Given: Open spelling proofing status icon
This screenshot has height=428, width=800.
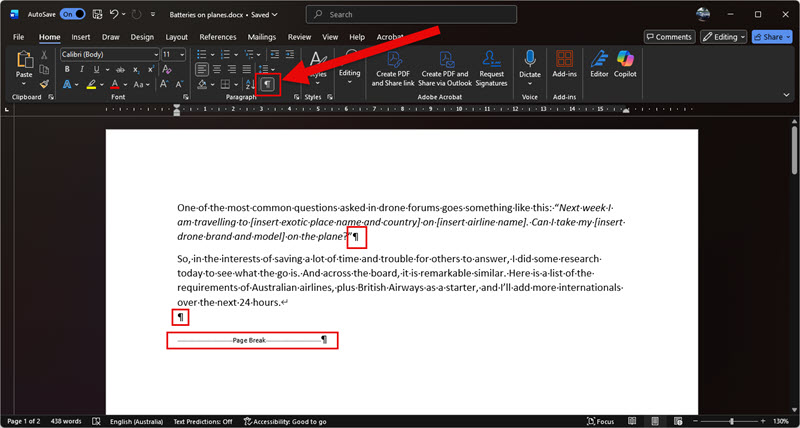Looking at the screenshot, I should tap(96, 421).
